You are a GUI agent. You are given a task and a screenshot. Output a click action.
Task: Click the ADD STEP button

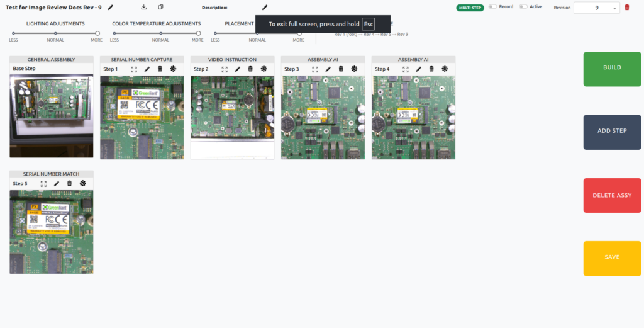tap(612, 132)
